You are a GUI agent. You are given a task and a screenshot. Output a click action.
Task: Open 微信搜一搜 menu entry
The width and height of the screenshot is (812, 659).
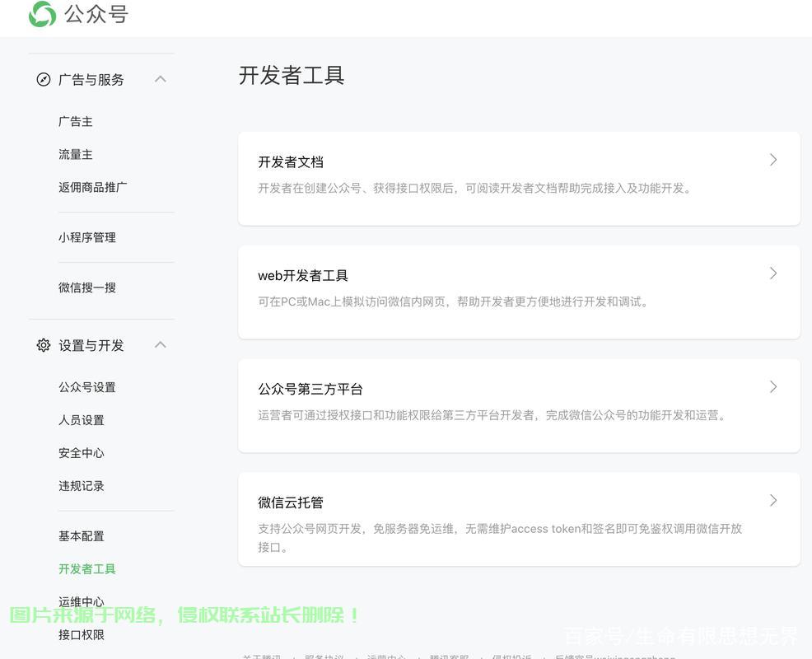click(x=87, y=287)
